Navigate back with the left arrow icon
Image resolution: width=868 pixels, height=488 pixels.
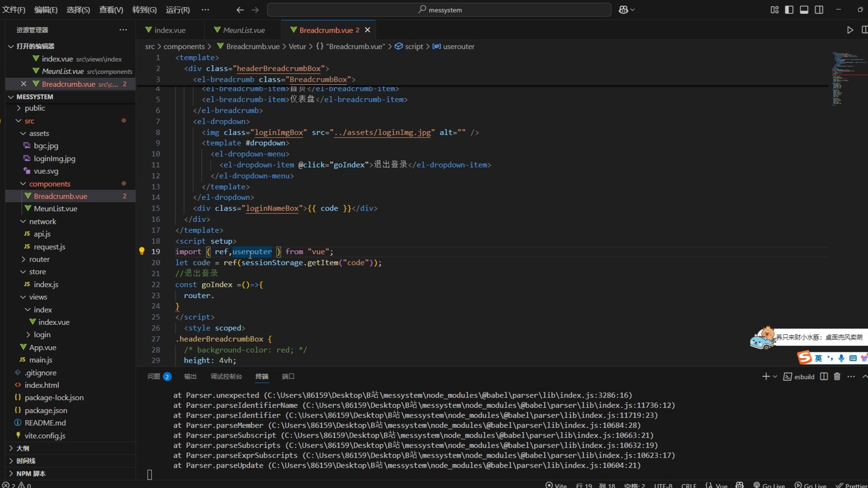coord(240,10)
